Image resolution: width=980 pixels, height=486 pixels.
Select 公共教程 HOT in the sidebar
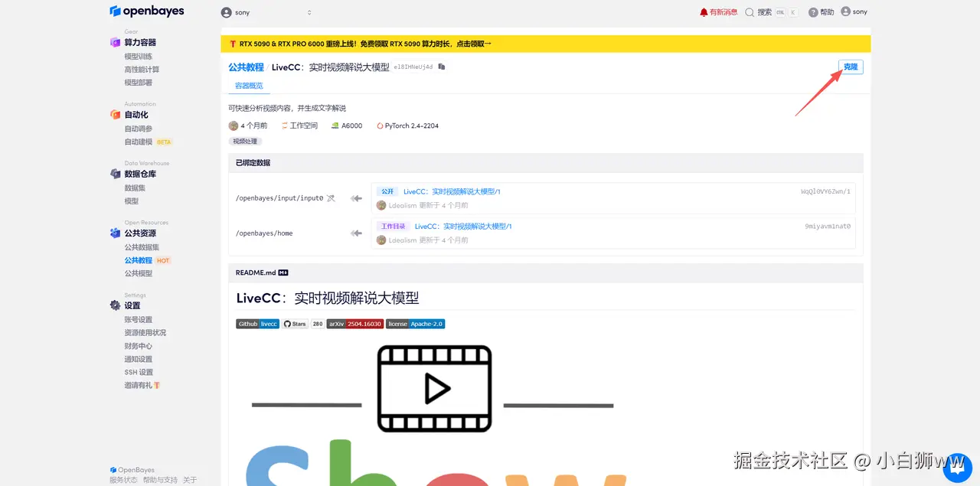[x=148, y=260]
